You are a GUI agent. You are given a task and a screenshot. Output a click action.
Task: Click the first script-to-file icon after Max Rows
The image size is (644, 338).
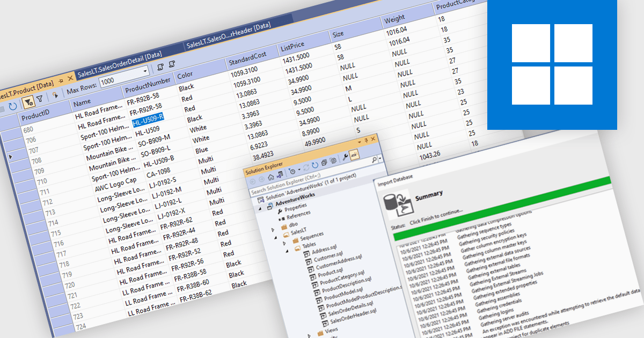click(x=160, y=67)
